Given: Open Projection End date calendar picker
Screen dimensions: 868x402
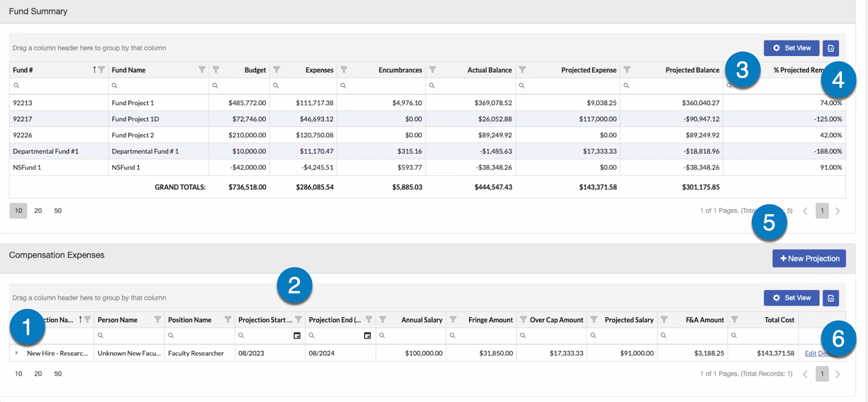Looking at the screenshot, I should point(367,336).
